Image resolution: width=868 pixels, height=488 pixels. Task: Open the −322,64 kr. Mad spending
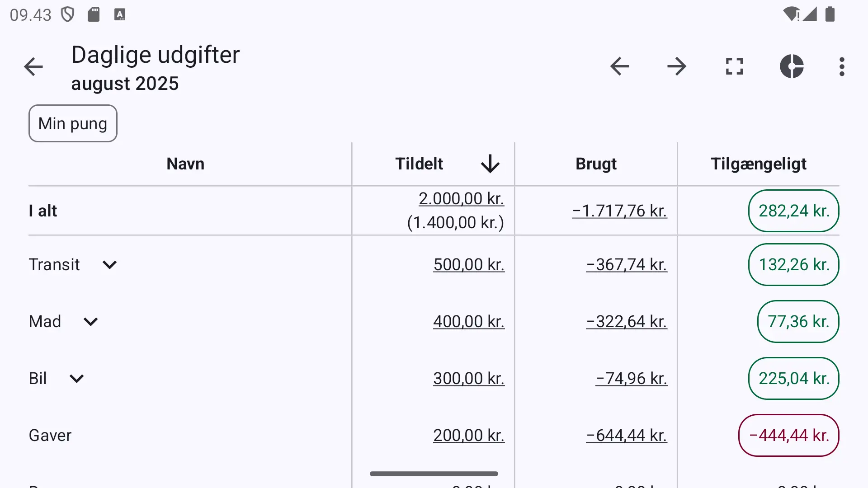coord(627,321)
